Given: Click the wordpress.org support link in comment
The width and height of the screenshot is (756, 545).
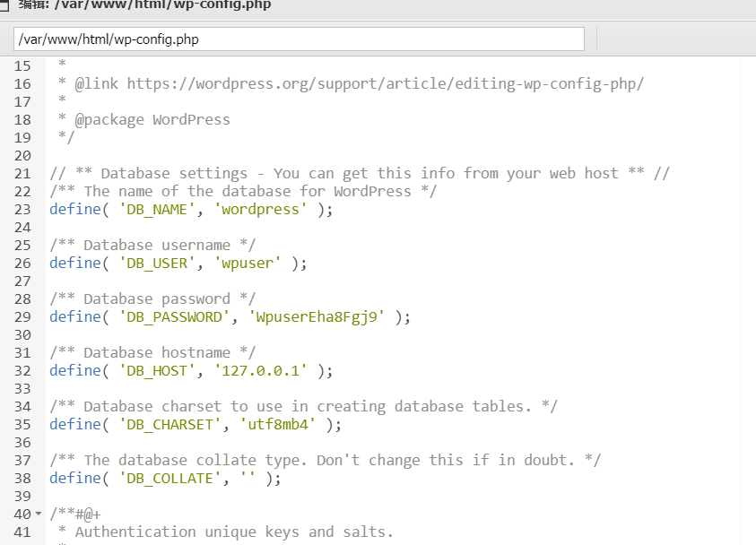Looking at the screenshot, I should click(385, 83).
